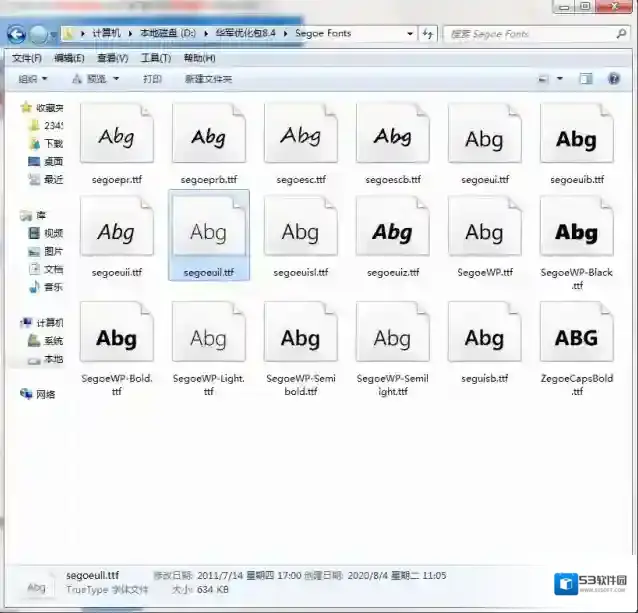Open the 工具(T) menu

[x=155, y=58]
